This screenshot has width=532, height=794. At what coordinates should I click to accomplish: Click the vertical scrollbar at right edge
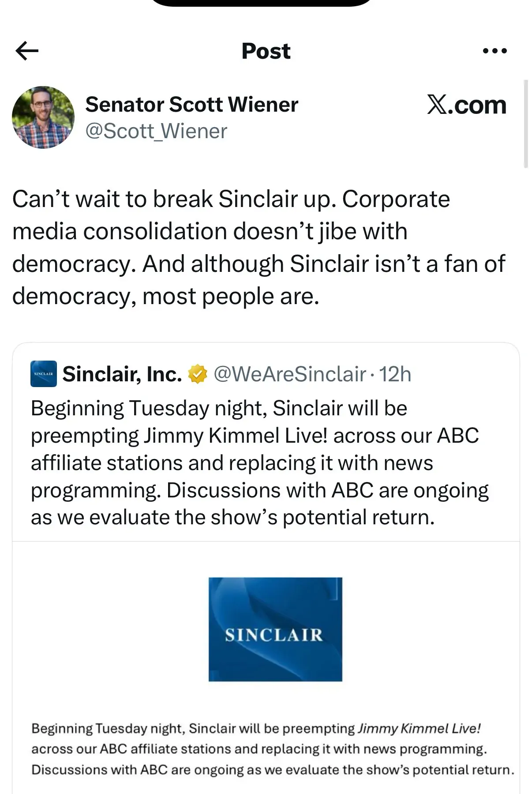tap(525, 124)
